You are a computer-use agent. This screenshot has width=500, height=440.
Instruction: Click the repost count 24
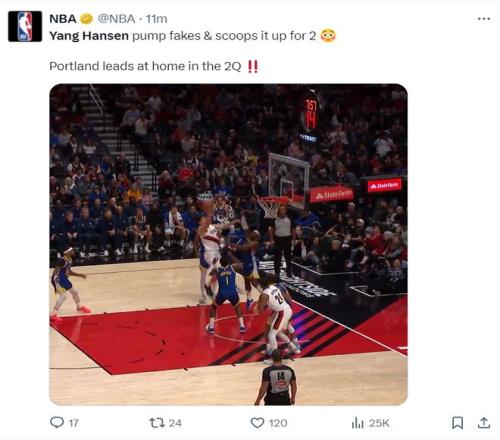(x=175, y=423)
